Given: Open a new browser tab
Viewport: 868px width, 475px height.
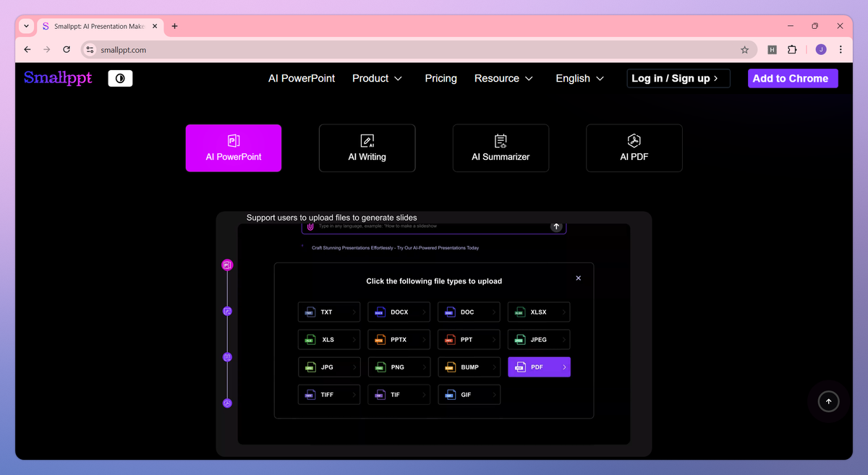Looking at the screenshot, I should [174, 26].
